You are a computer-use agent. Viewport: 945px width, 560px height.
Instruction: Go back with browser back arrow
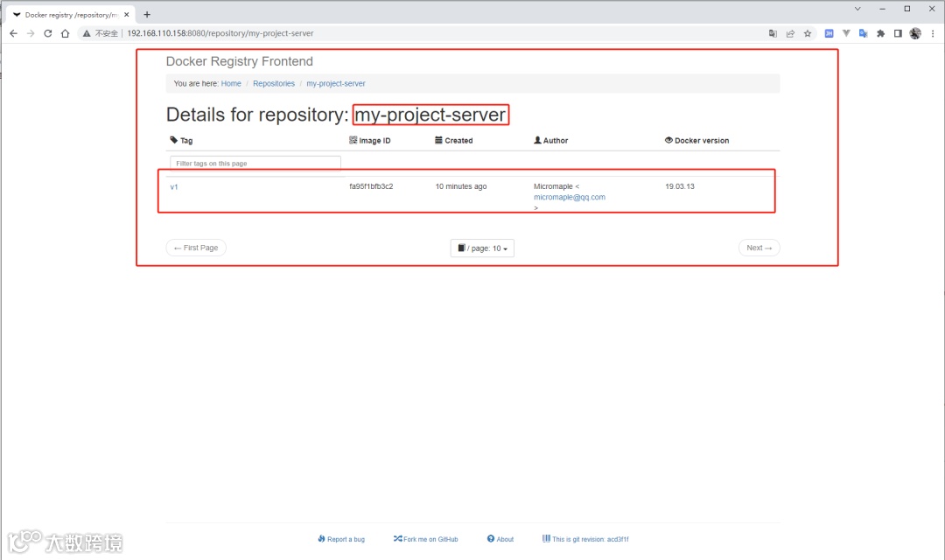pyautogui.click(x=13, y=33)
